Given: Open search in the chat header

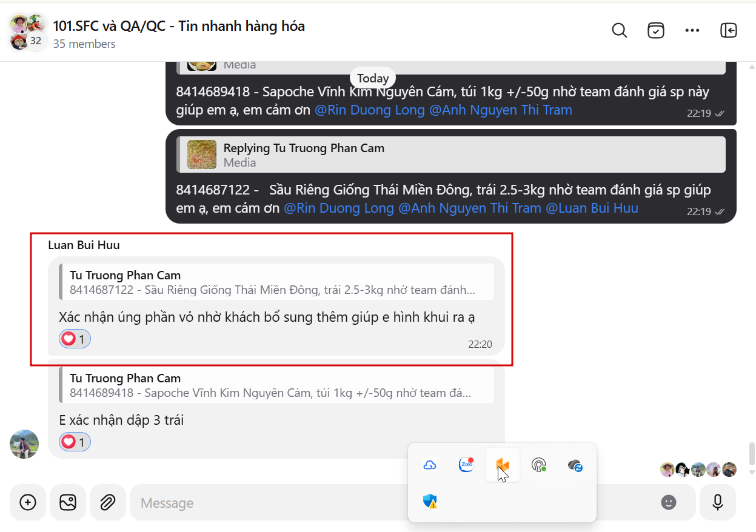Looking at the screenshot, I should pyautogui.click(x=620, y=30).
